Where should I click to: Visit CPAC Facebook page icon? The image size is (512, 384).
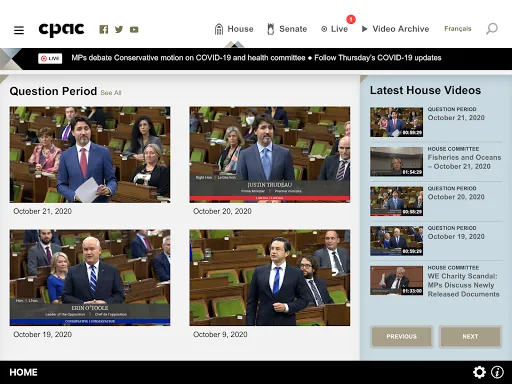104,29
